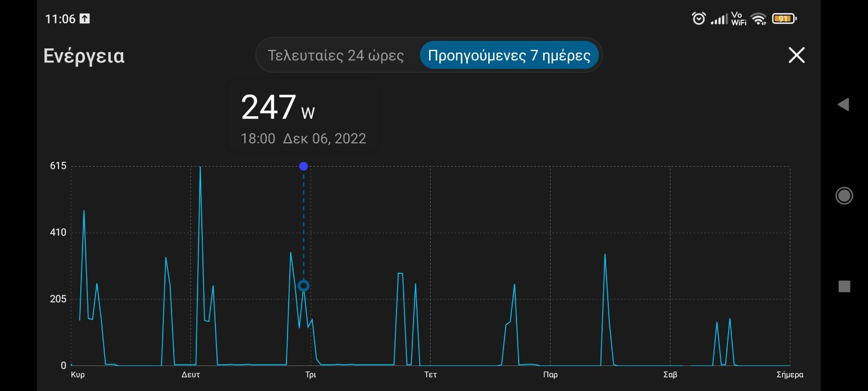This screenshot has height=391, width=868.
Task: Click the hollow data point marker on the line
Action: click(304, 286)
